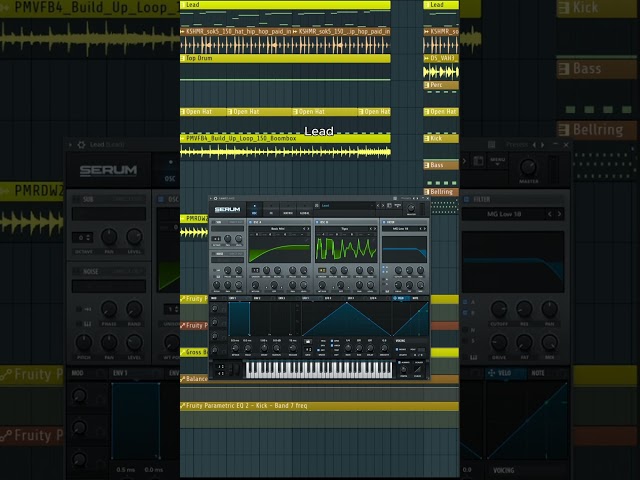Click the portamento curve display
The image size is (640, 480).
coord(418,369)
